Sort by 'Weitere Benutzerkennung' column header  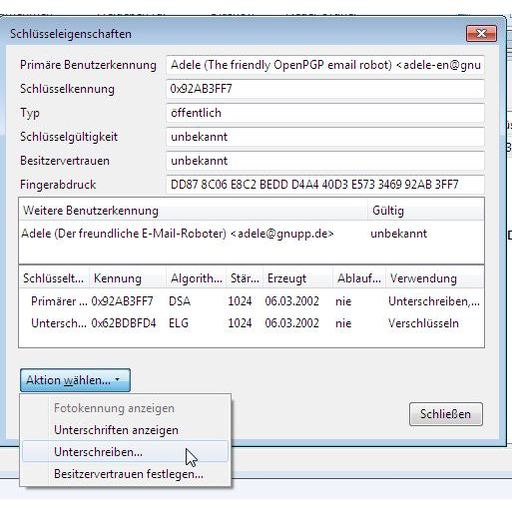click(193, 211)
